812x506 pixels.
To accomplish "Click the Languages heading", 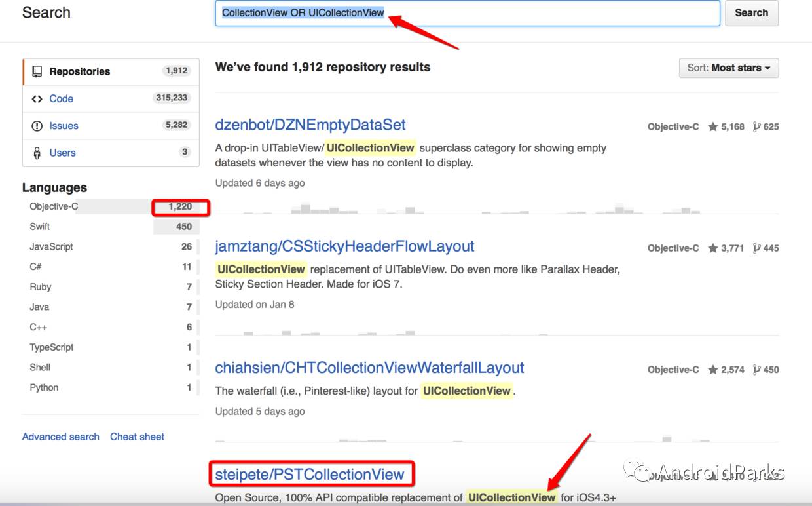I will [x=54, y=187].
